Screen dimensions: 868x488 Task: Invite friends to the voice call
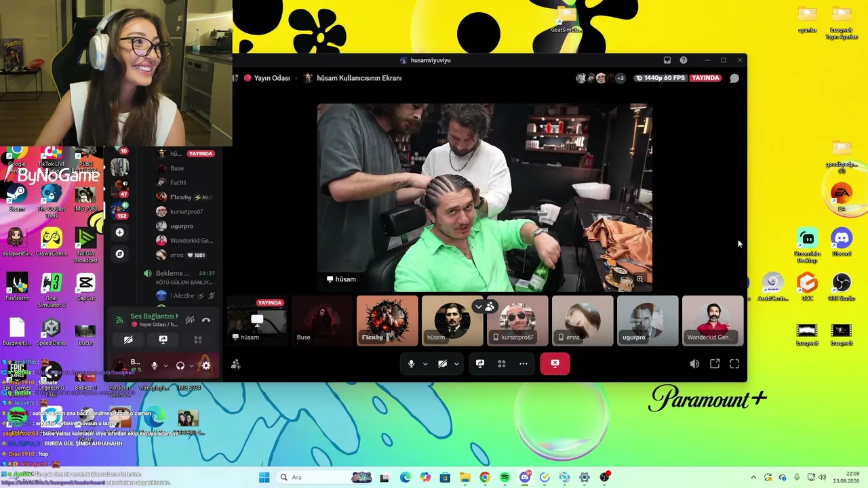[x=236, y=364]
